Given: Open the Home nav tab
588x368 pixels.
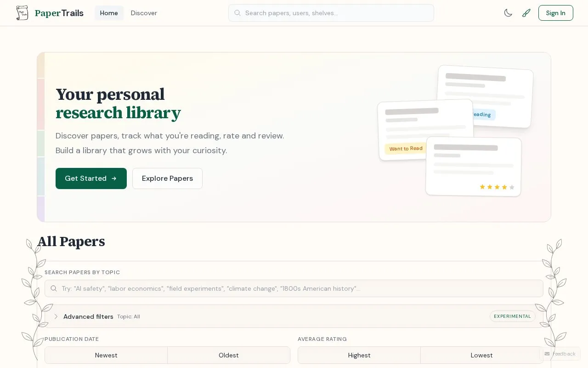Looking at the screenshot, I should coord(109,13).
